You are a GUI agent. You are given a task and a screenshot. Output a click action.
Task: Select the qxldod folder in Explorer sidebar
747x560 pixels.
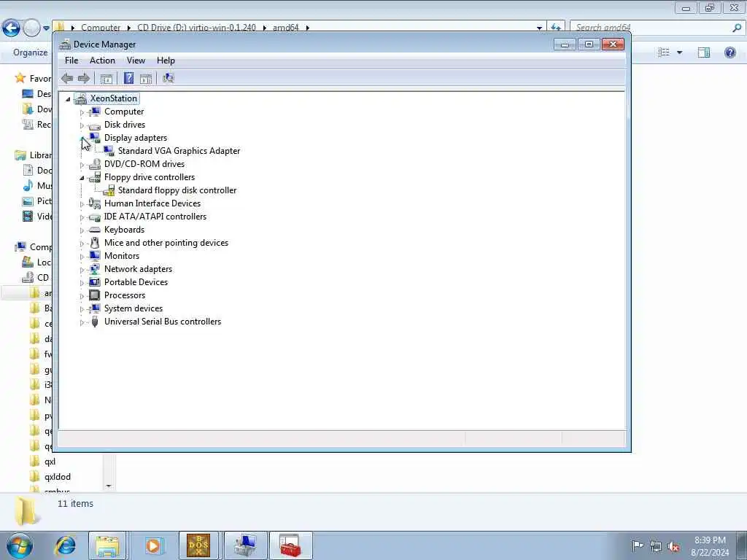point(58,477)
